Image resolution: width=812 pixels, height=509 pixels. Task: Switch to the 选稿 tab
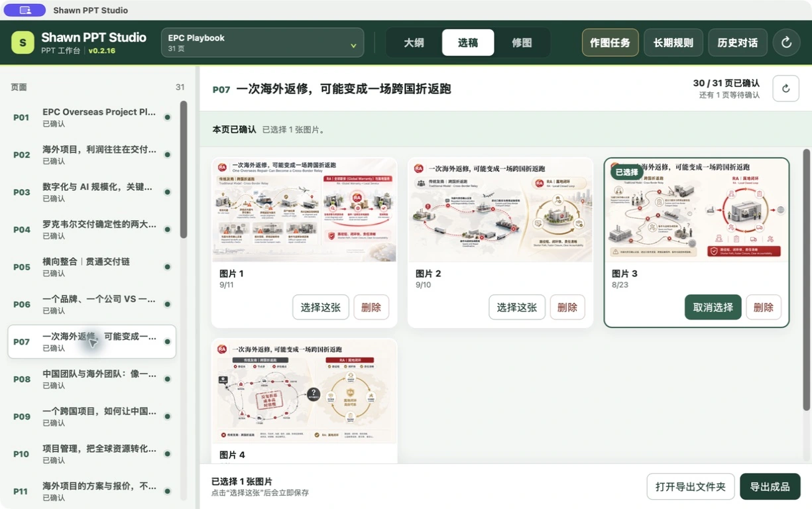(x=468, y=42)
